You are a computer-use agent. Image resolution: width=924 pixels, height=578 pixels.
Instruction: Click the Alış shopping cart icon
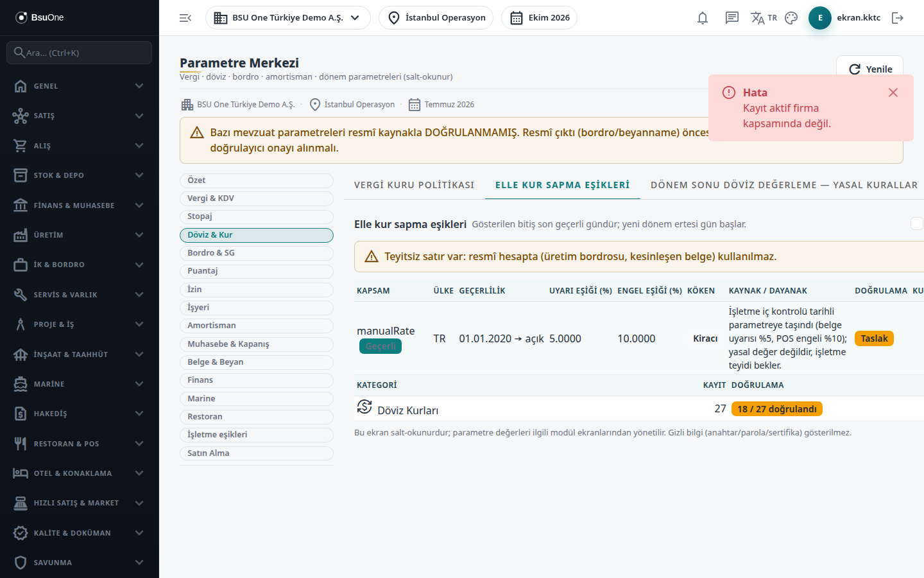[x=21, y=146]
